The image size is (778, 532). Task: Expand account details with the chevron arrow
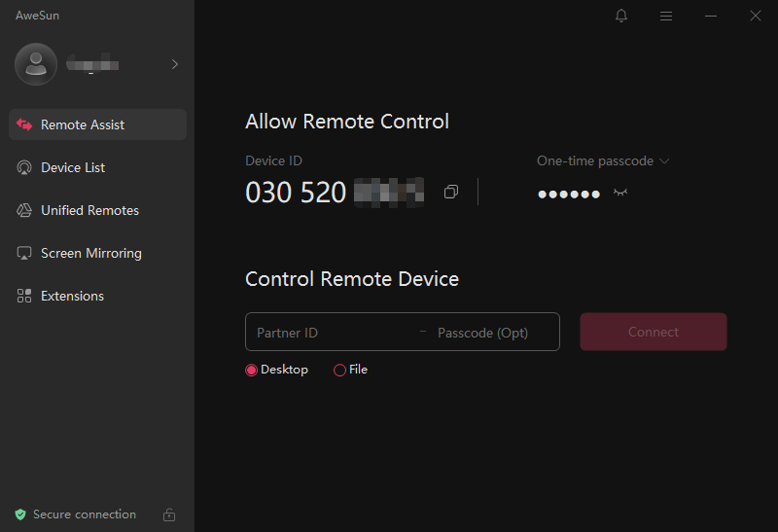[175, 64]
